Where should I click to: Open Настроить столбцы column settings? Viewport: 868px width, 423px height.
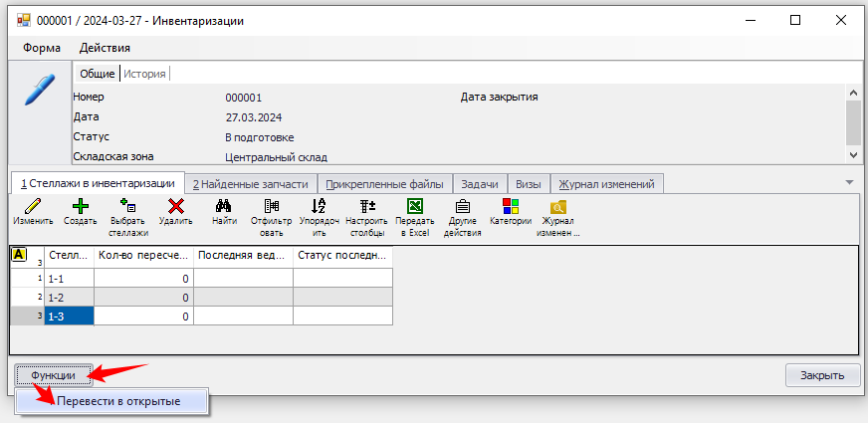point(367,207)
